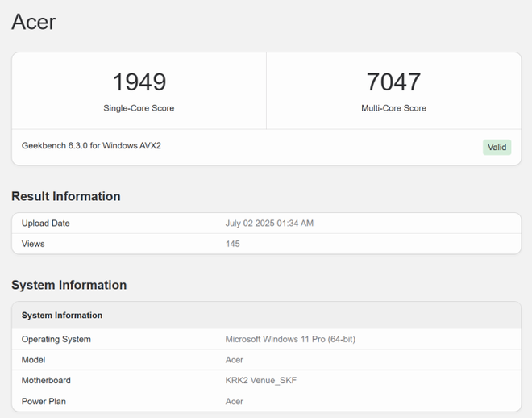Click the Model label
The image size is (532, 418).
click(33, 360)
